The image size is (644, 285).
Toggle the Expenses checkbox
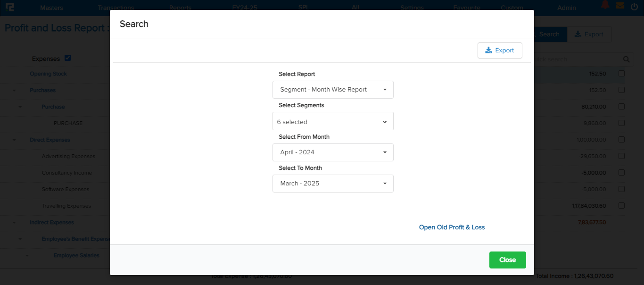(x=68, y=58)
